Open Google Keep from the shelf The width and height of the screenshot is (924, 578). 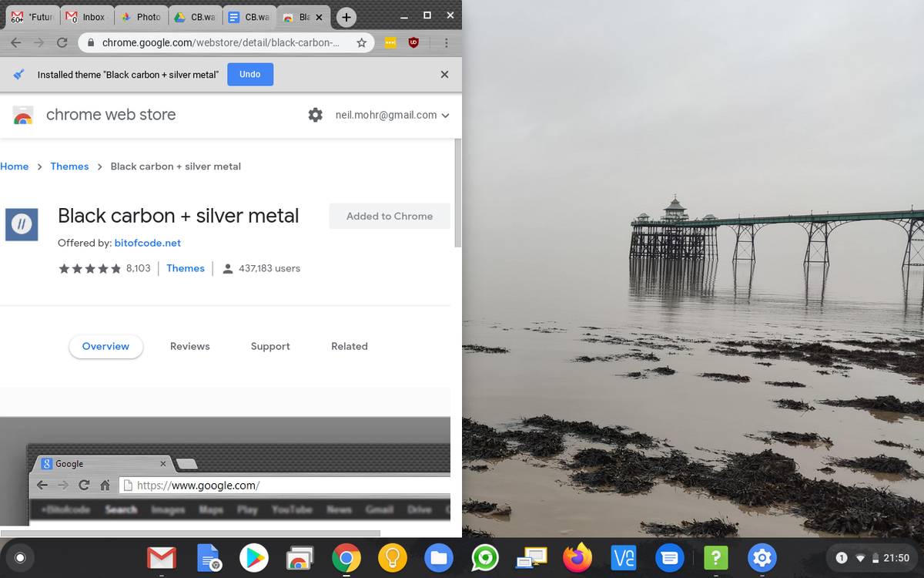(393, 558)
